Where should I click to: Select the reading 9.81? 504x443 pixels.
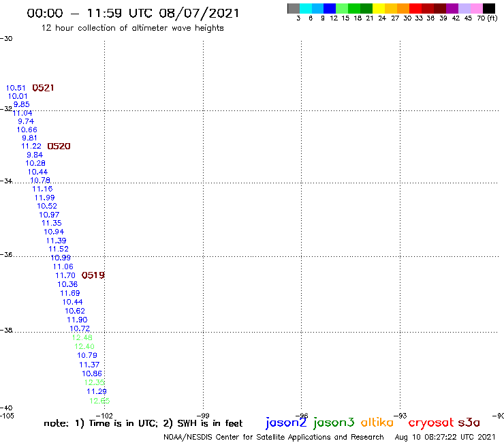pyautogui.click(x=29, y=138)
